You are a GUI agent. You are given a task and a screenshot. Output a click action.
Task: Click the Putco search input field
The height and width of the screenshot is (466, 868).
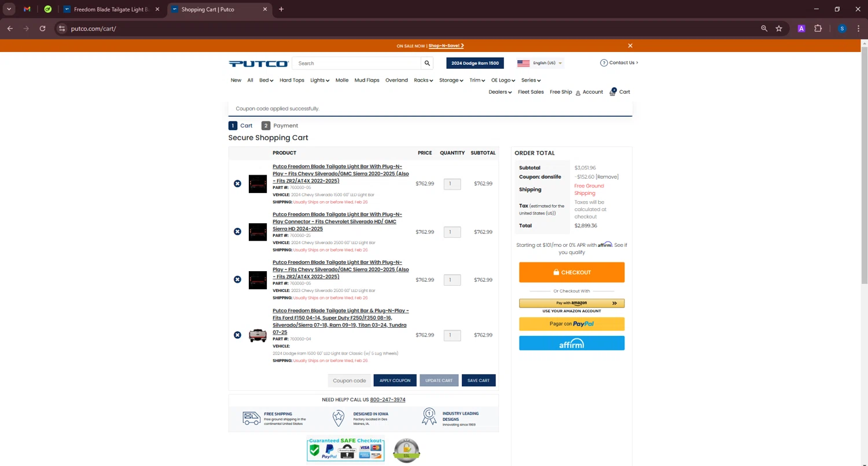pos(357,64)
